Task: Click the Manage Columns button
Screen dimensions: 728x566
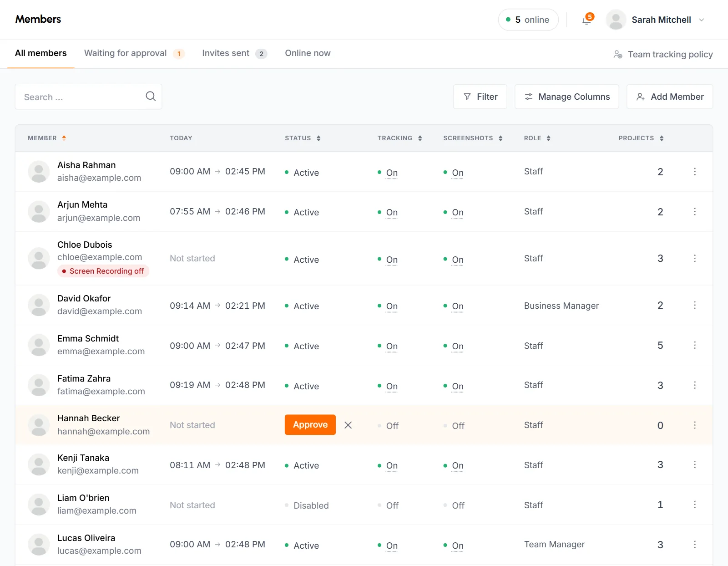Action: point(567,97)
